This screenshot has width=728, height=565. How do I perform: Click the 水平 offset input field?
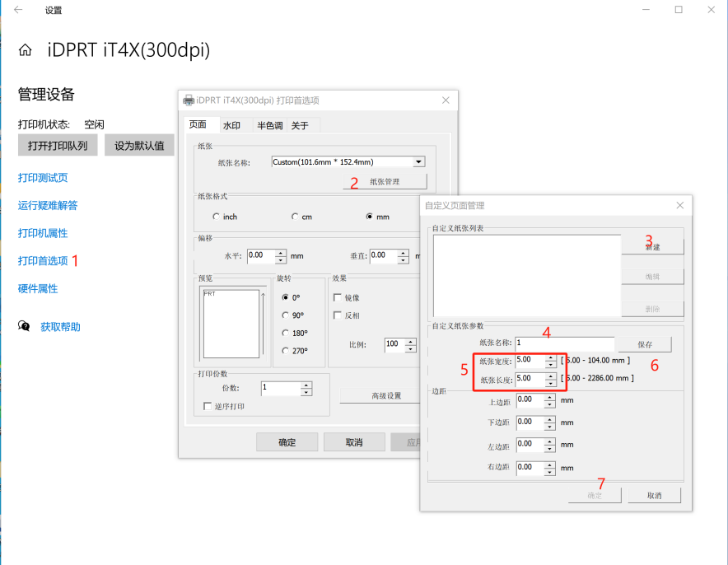tap(261, 256)
